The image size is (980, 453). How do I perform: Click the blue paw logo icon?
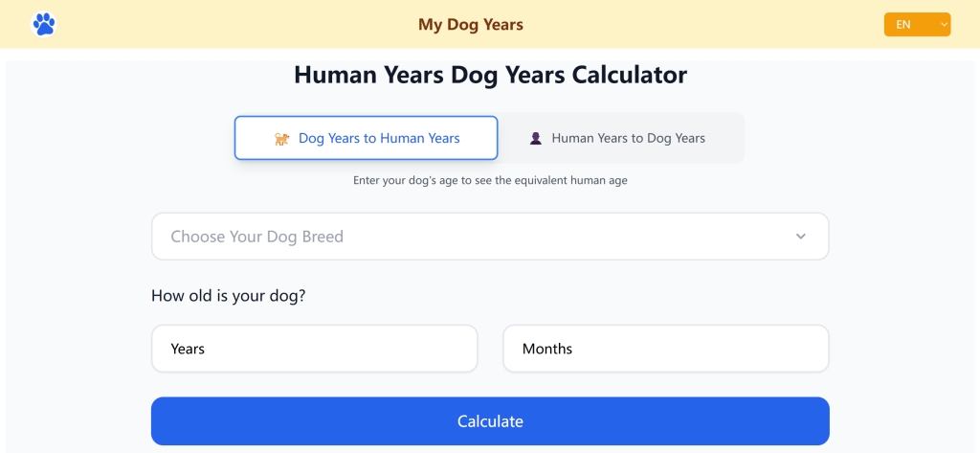point(44,24)
